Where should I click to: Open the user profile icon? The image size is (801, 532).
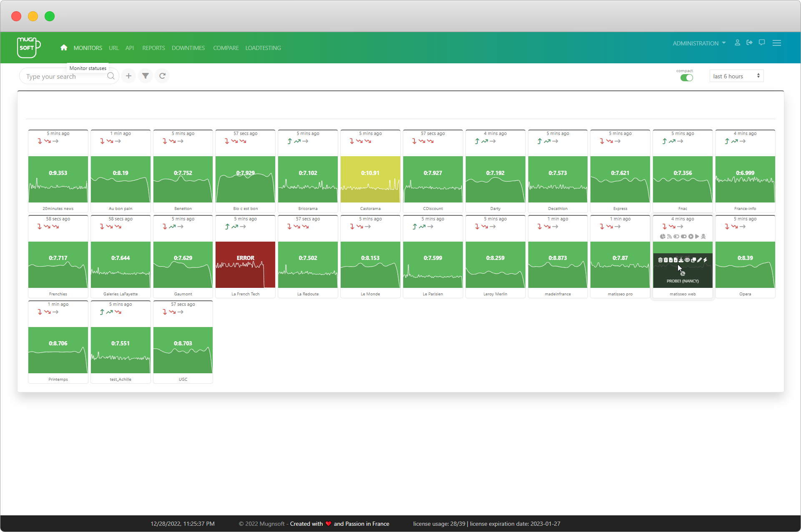coord(738,42)
